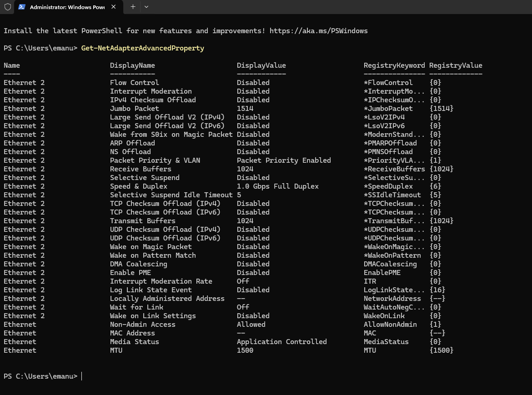Click the 1.0 Gbps Full Duplex value
The height and width of the screenshot is (395, 532).
[277, 186]
